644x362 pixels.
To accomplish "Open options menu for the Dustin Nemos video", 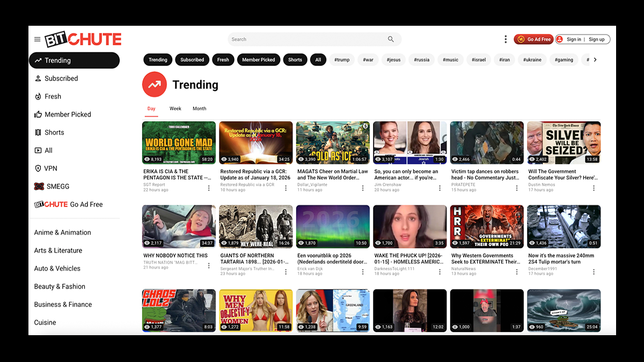I will (x=594, y=188).
